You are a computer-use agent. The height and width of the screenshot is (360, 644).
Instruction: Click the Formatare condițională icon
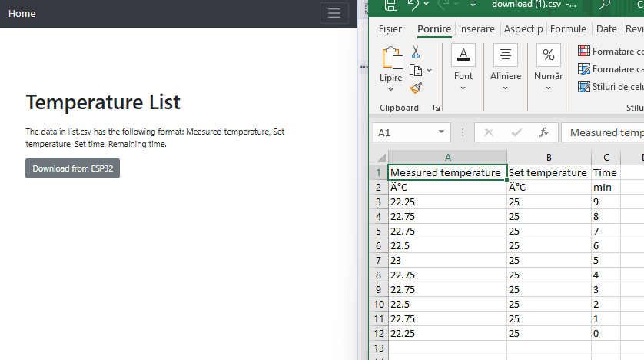coord(584,51)
